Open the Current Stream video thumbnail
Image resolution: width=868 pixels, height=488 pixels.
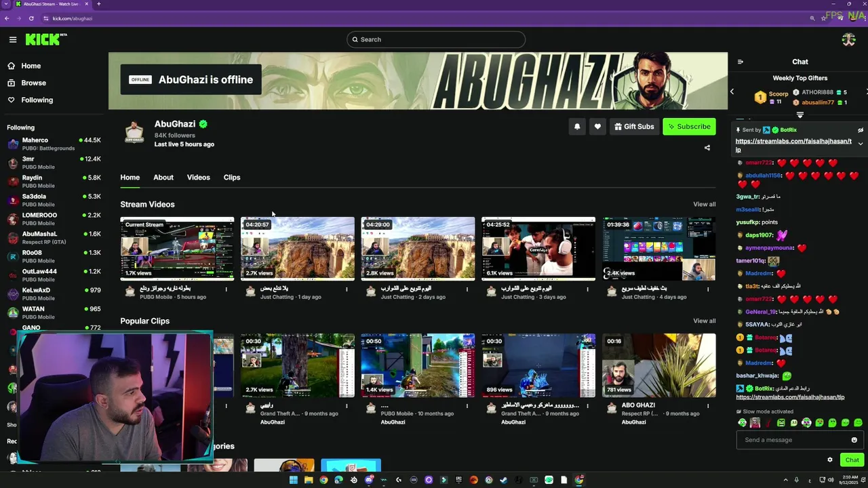click(x=177, y=249)
